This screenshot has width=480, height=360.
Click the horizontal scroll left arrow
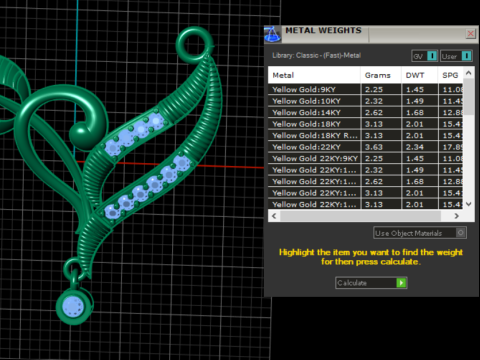[274, 216]
